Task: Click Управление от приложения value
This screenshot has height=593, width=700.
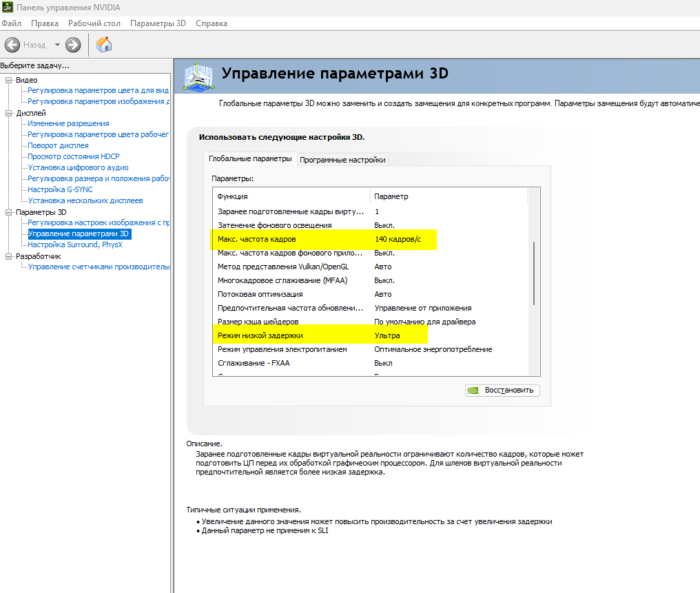Action: [423, 308]
